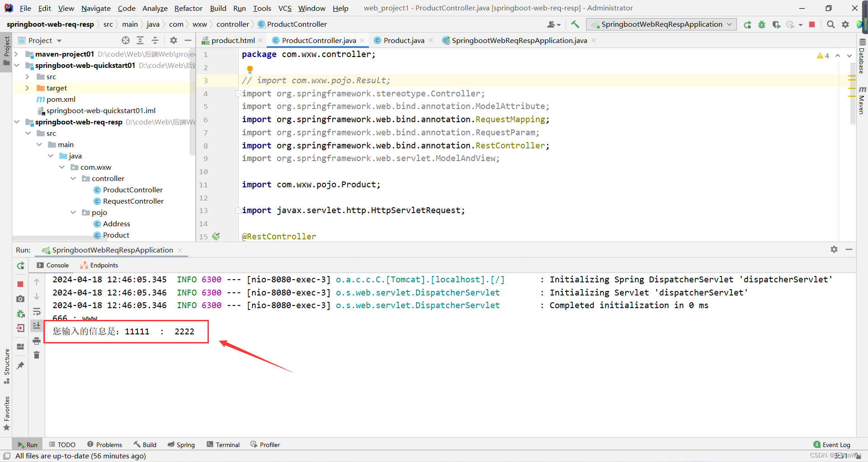This screenshot has width=868, height=462.
Task: Open the VCS menu
Action: point(285,8)
